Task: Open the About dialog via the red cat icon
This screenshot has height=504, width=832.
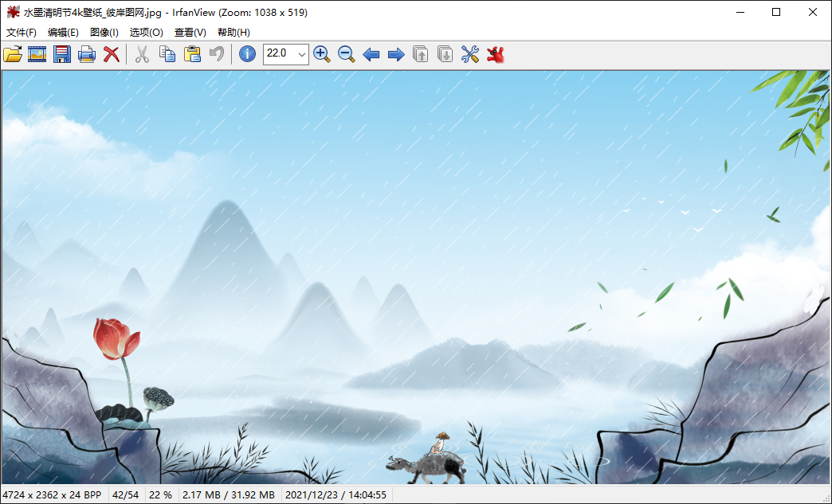Action: [x=495, y=54]
